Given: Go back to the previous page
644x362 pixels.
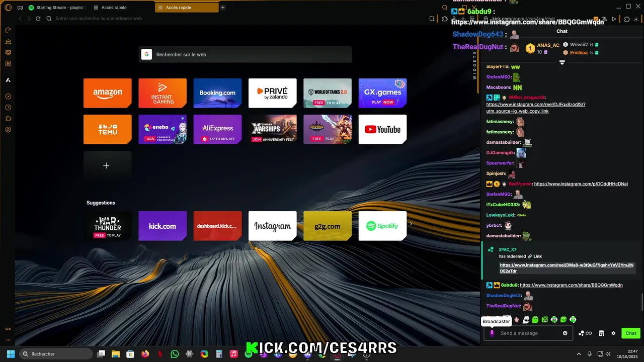Looking at the screenshot, I should 20,19.
